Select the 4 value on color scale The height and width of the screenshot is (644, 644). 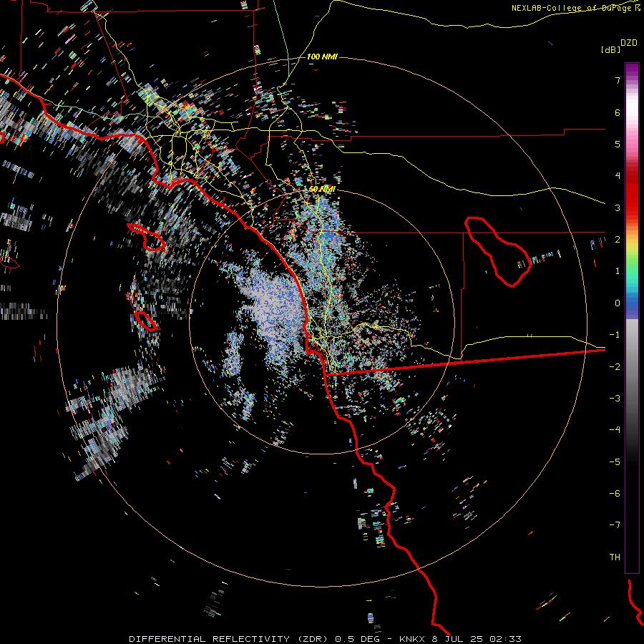point(618,176)
